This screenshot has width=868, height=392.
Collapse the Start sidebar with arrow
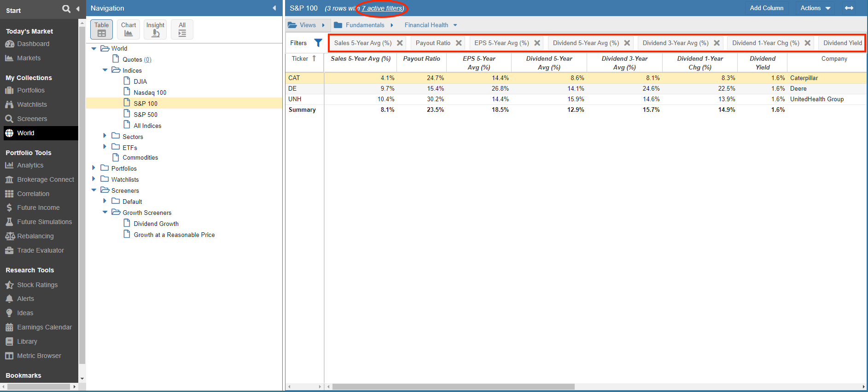click(x=78, y=9)
